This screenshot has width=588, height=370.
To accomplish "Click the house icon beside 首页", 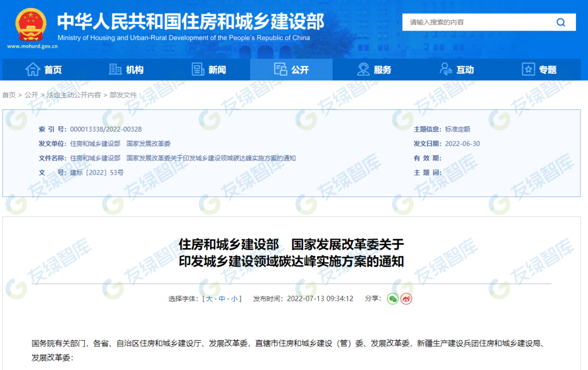I will point(33,70).
